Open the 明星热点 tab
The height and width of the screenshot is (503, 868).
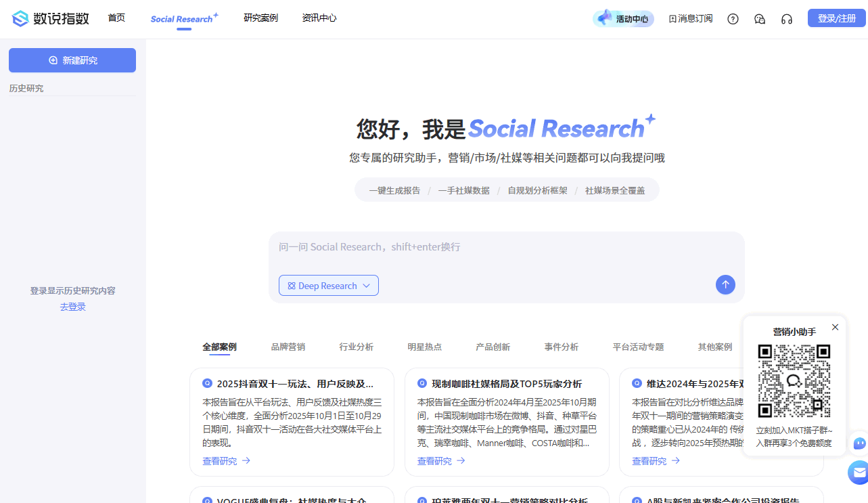tap(424, 347)
